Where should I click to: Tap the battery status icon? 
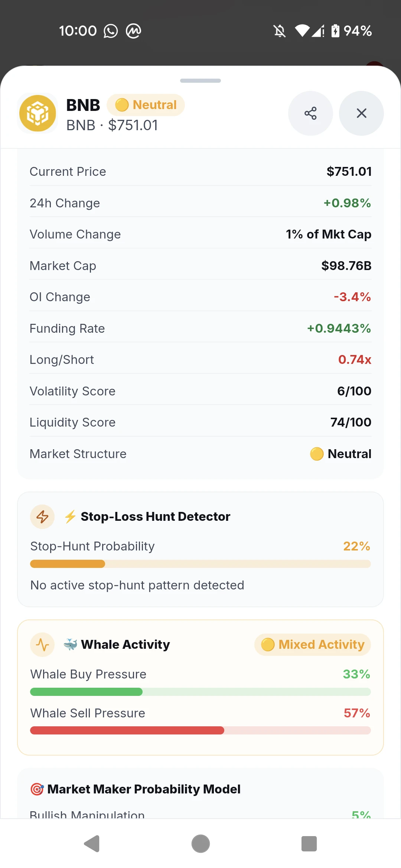335,31
